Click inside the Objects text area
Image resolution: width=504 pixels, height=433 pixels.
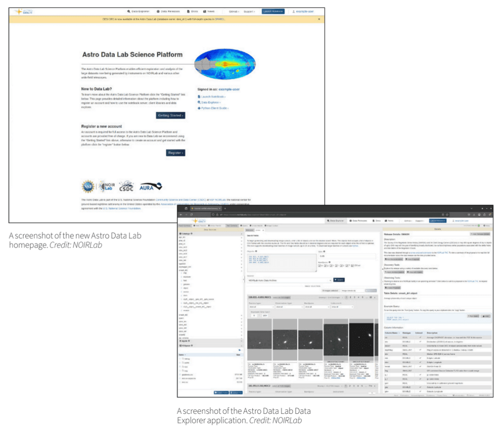(x=281, y=263)
